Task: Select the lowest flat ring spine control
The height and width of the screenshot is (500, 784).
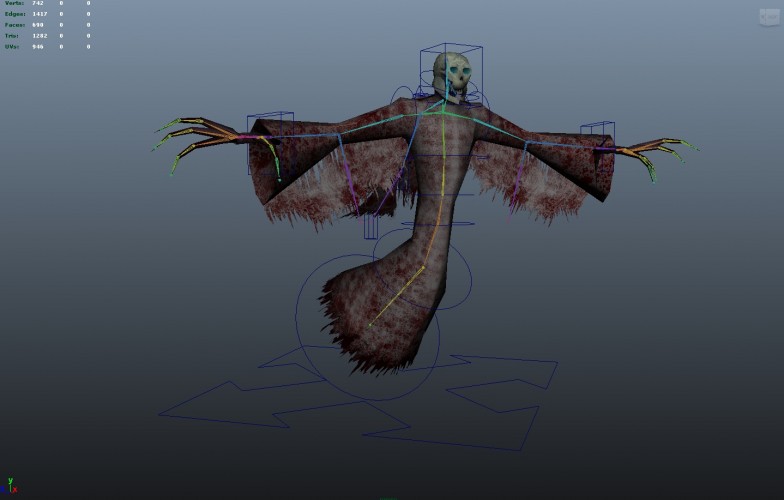Action: click(437, 224)
